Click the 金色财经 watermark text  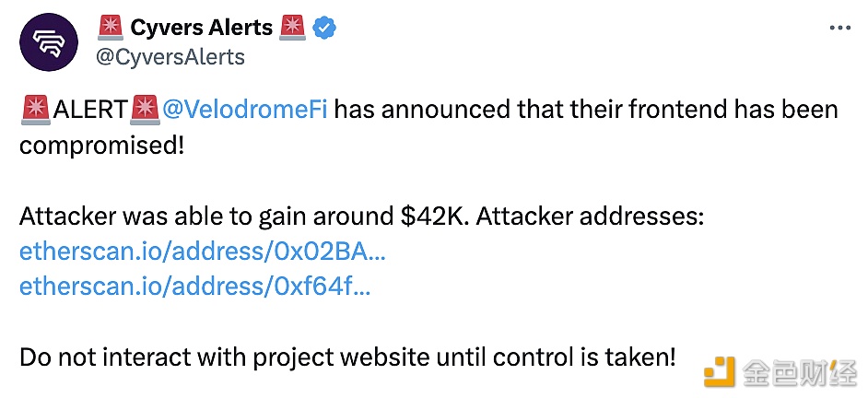[798, 372]
